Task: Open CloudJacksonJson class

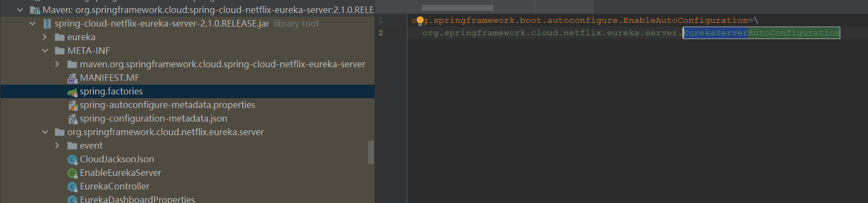Action: (187, 159)
